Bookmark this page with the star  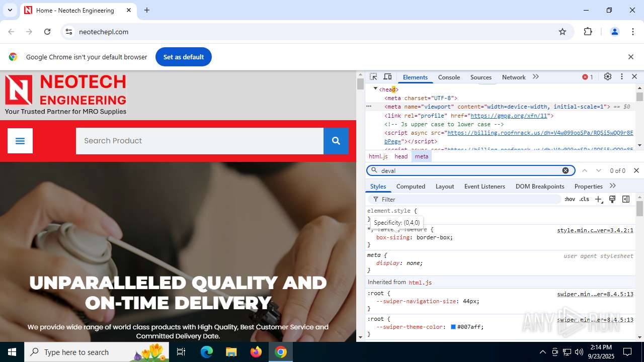tap(562, 32)
